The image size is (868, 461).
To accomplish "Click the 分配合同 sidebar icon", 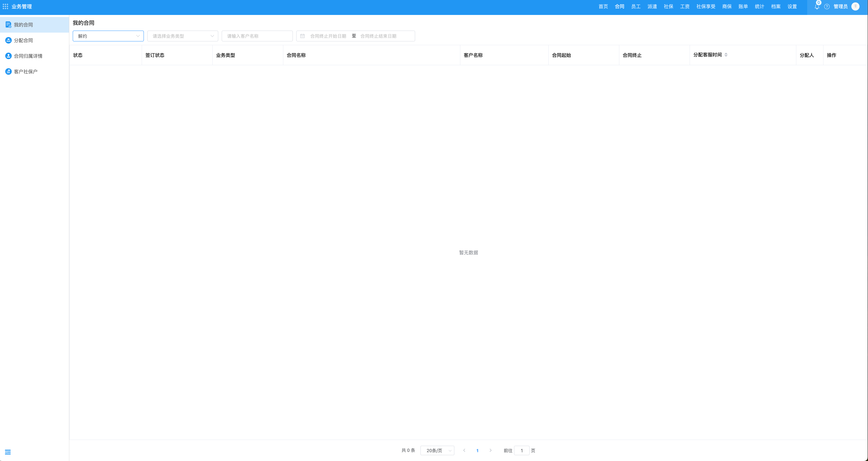I will tap(8, 40).
